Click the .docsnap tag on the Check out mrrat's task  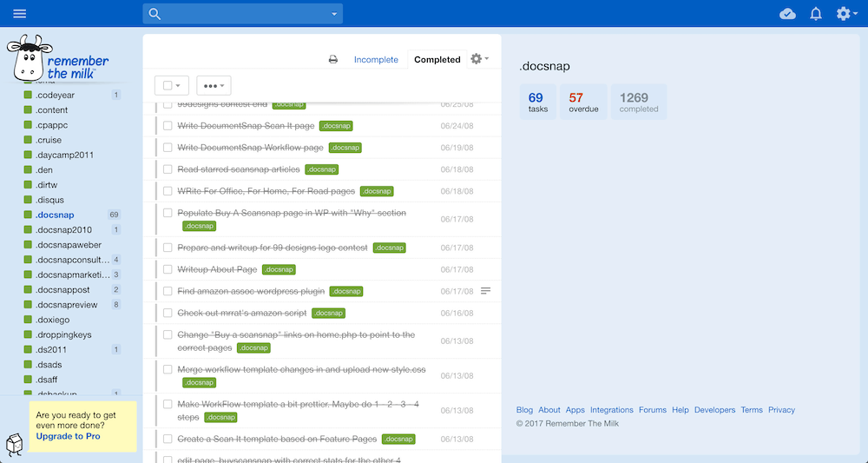tap(328, 313)
